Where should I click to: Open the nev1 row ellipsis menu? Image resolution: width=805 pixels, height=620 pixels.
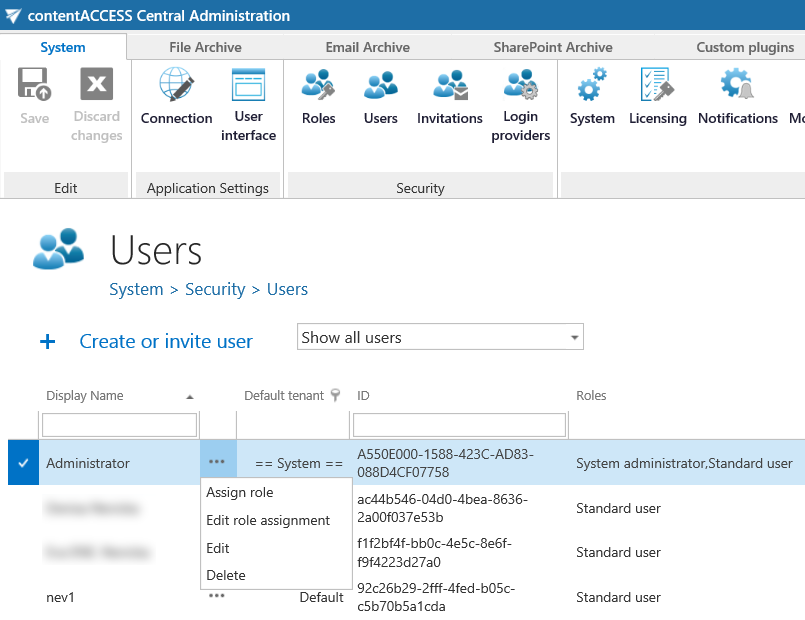(x=217, y=597)
